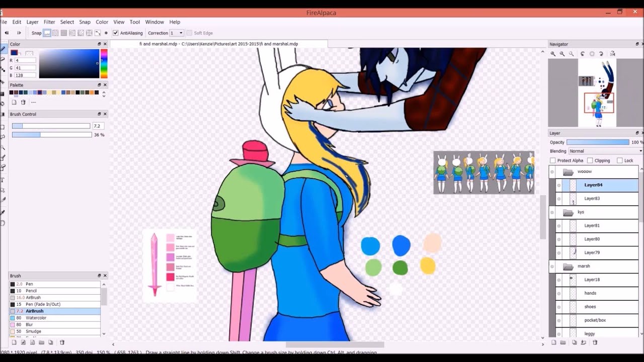Viewport: 644px width, 362px height.
Task: Toggle the AntiAliasing checkbox
Action: [x=115, y=33]
